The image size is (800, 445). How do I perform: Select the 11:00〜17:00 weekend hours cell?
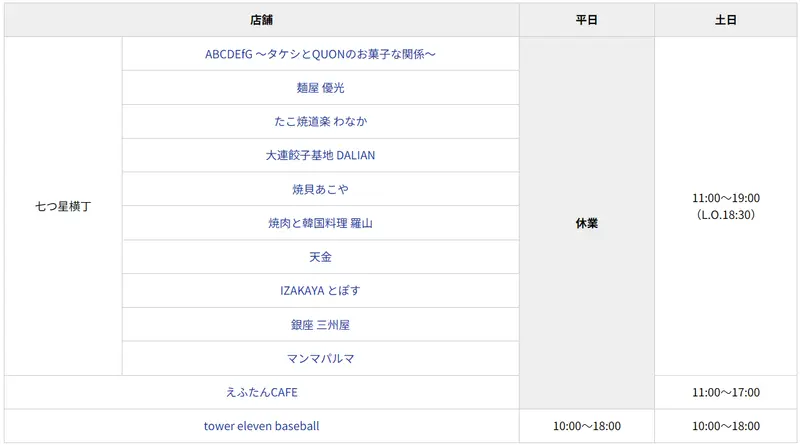click(x=726, y=392)
